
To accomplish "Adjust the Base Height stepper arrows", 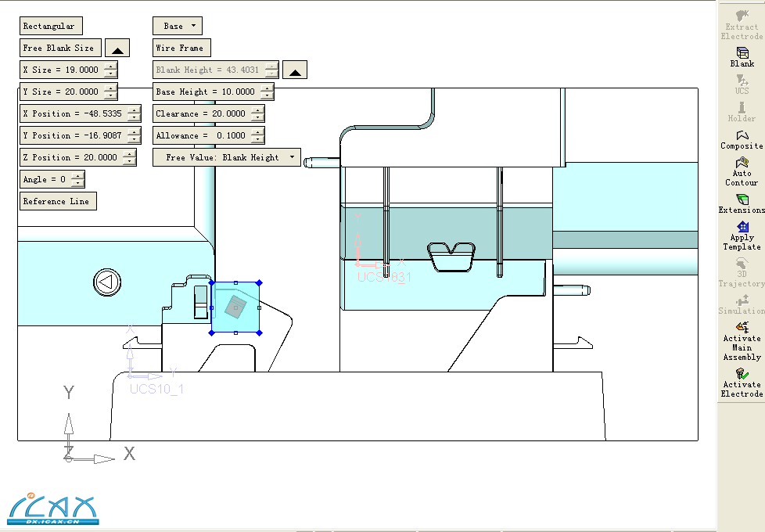I will (x=267, y=92).
